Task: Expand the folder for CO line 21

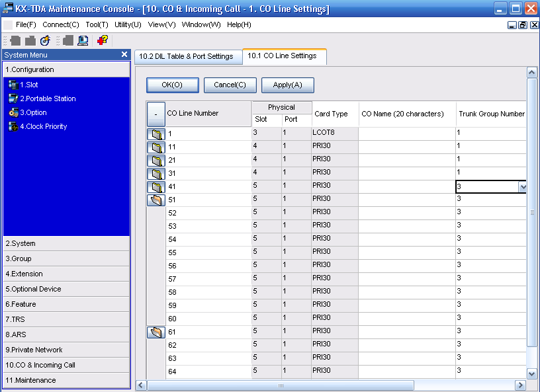Action: 156,161
